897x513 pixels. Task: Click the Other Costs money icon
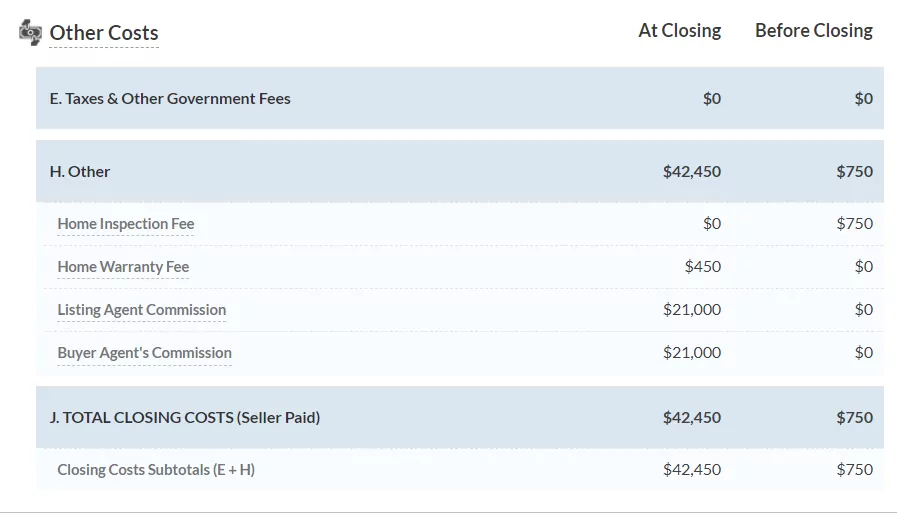[x=30, y=31]
